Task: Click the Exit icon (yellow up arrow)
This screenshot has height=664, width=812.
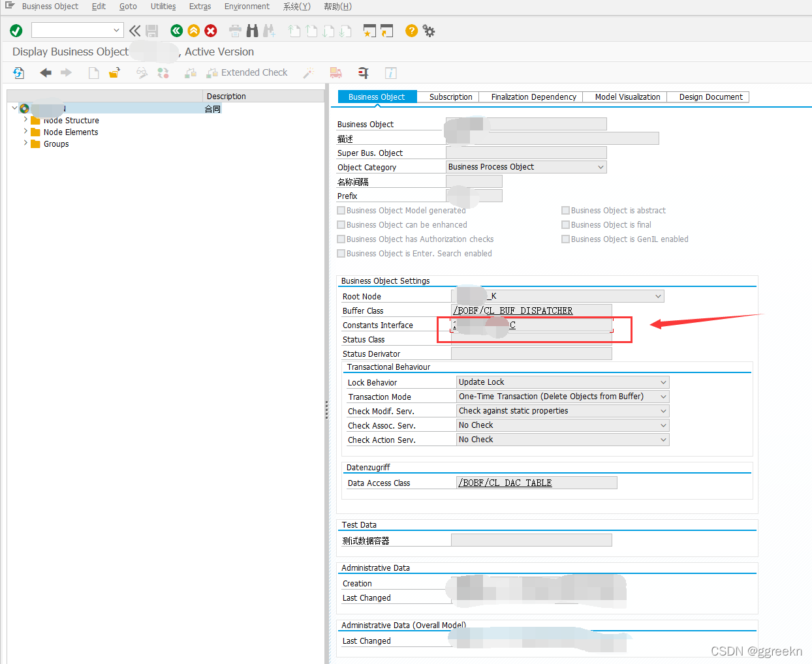Action: click(x=193, y=31)
